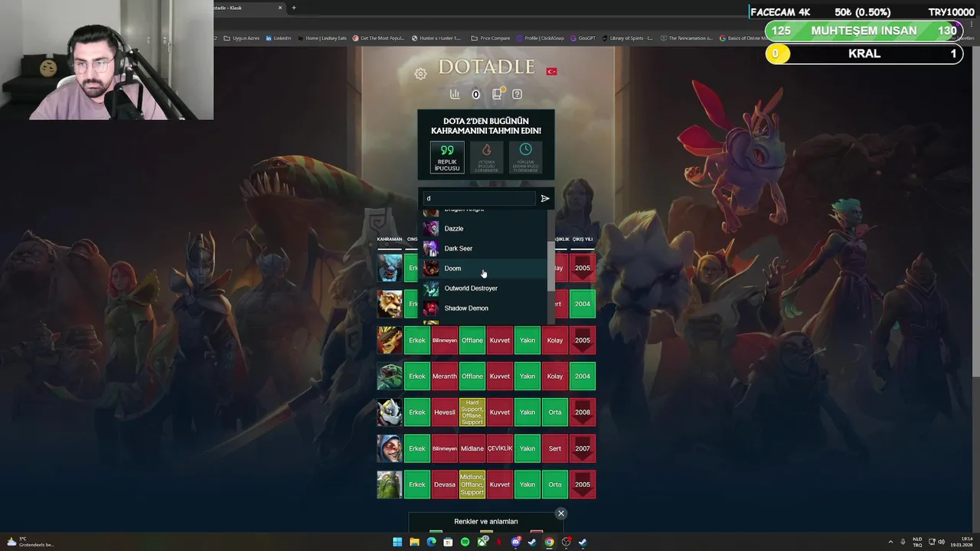The height and width of the screenshot is (551, 980).
Task: Click Doom's hero portrait in the suggestions
Action: [431, 268]
